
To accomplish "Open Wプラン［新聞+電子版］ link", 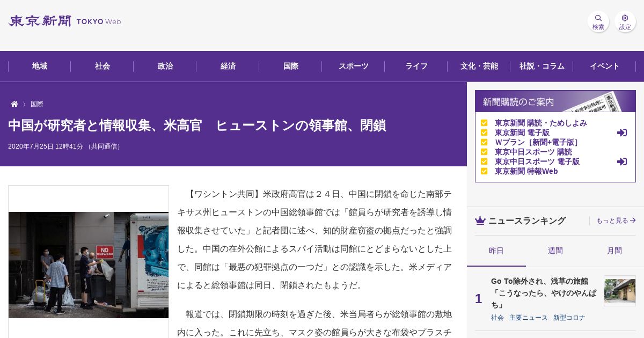I will point(537,142).
